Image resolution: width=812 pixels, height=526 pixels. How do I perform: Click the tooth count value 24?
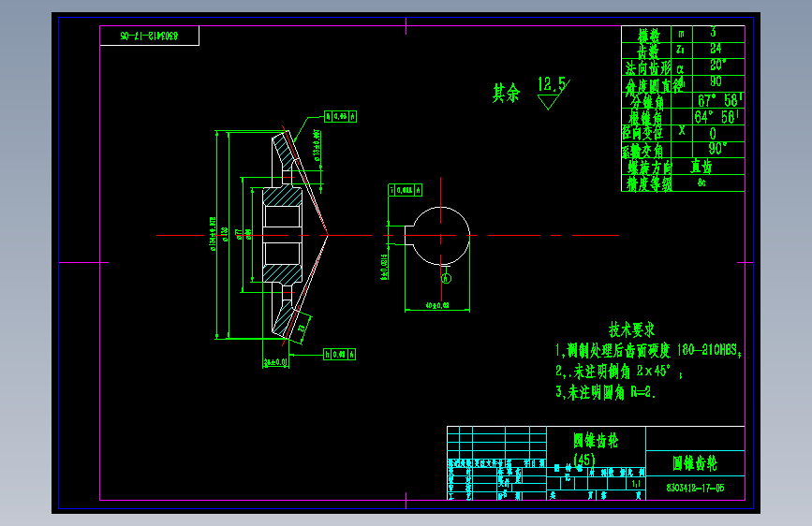(x=716, y=49)
